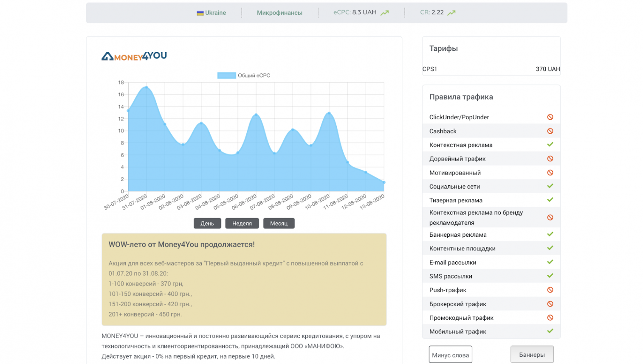Image resolution: width=643 pixels, height=364 pixels.
Task: Click the x-axis label 30-07-2020
Action: 116,202
